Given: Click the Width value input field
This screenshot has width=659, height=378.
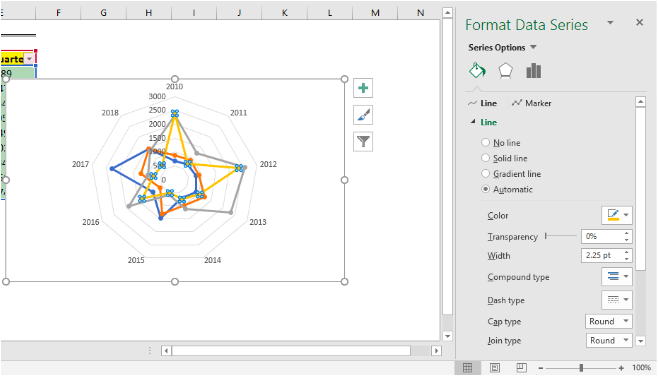Looking at the screenshot, I should [602, 255].
